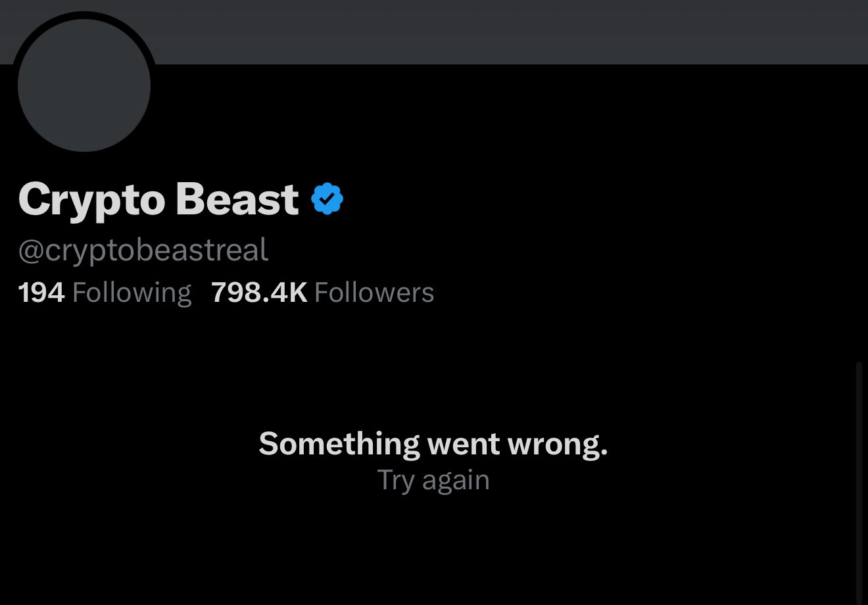This screenshot has width=868, height=605.
Task: Select the @cryptobeastreal handle
Action: click(x=143, y=251)
